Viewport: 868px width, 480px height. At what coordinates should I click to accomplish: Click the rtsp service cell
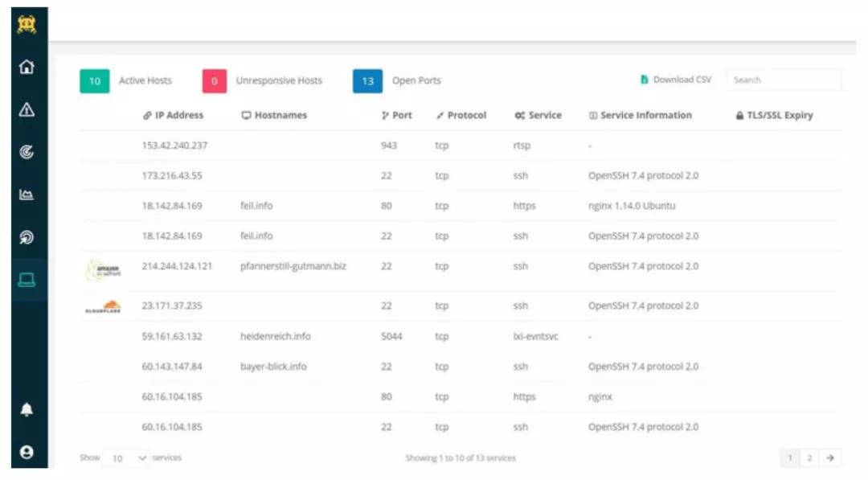pos(522,146)
